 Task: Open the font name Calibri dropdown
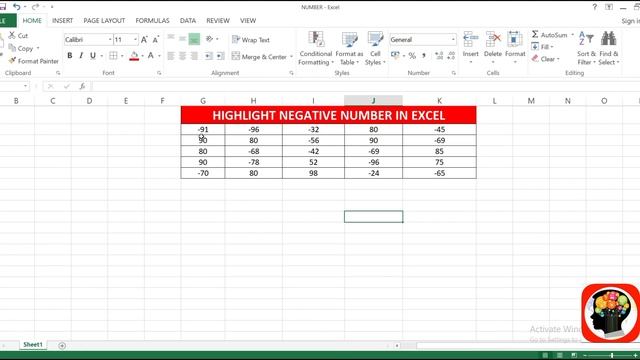click(x=110, y=40)
